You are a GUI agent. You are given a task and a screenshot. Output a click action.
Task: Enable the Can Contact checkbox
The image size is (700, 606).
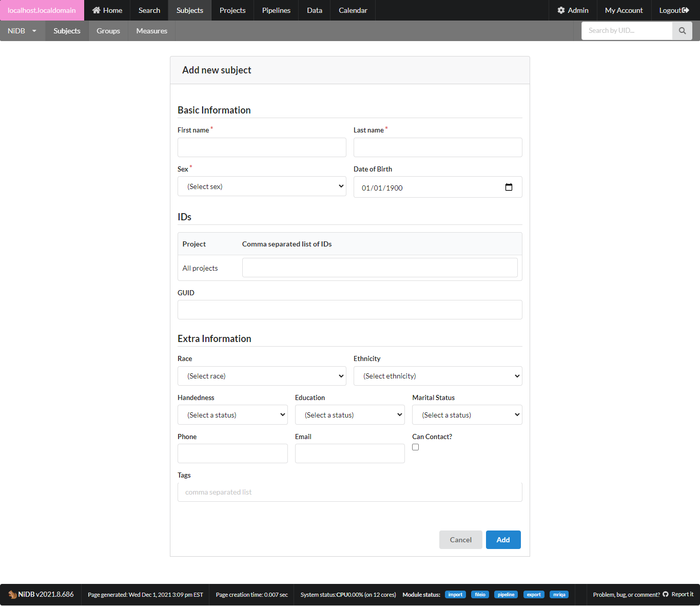coord(416,447)
